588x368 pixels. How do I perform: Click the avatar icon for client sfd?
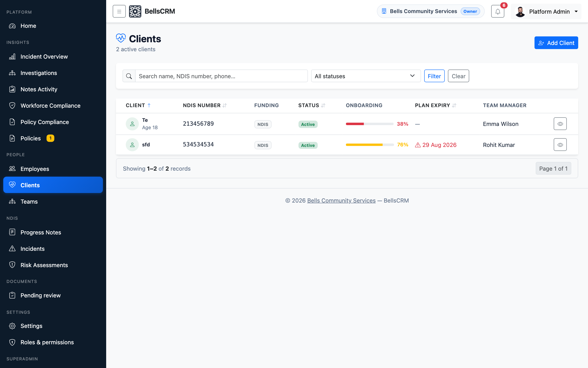[132, 145]
